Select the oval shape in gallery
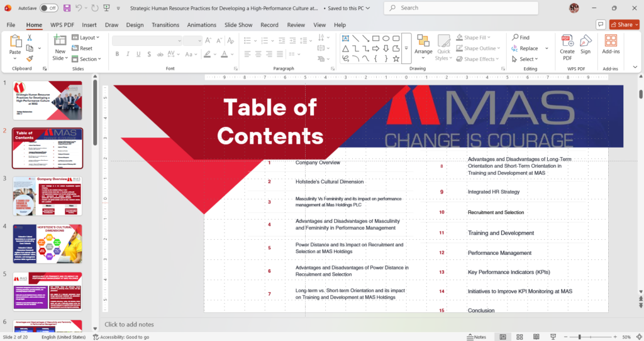The height and width of the screenshot is (341, 644). click(x=386, y=38)
